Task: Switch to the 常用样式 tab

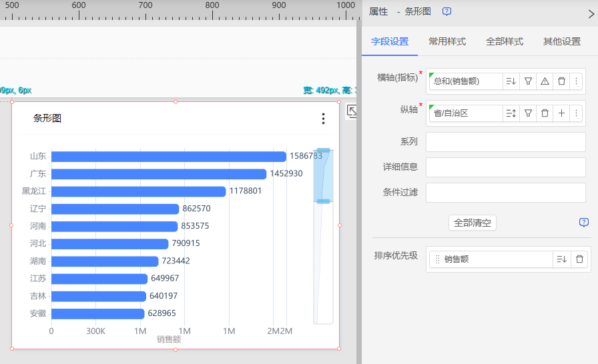Action: tap(447, 41)
